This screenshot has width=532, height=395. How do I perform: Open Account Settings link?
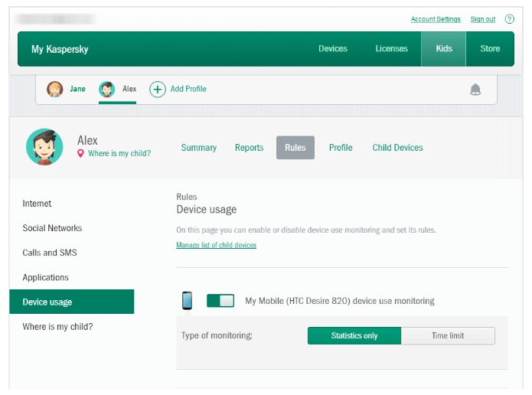pos(436,19)
